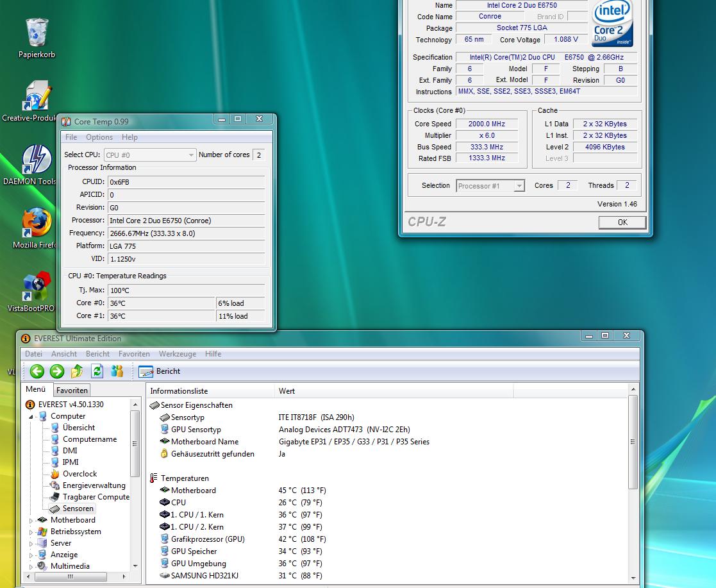Click EVEREST back arrow toolbar icon
The image size is (716, 588).
coord(37,371)
